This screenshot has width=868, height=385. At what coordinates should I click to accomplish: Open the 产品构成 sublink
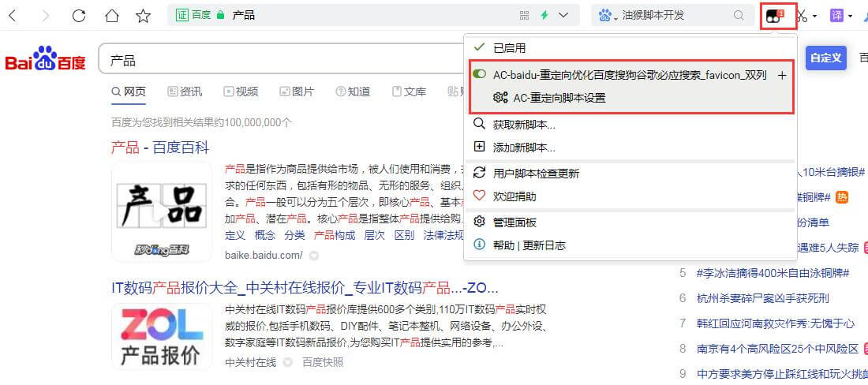335,235
